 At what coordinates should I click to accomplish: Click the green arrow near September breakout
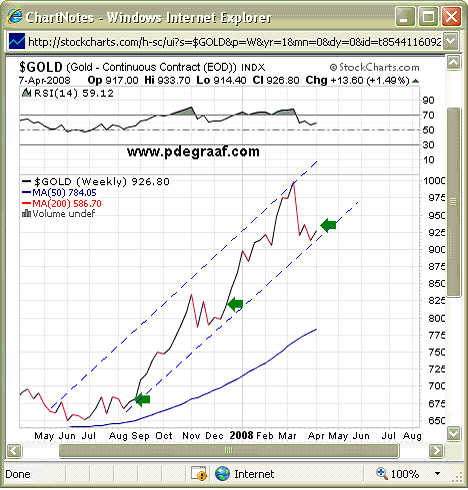(x=142, y=399)
